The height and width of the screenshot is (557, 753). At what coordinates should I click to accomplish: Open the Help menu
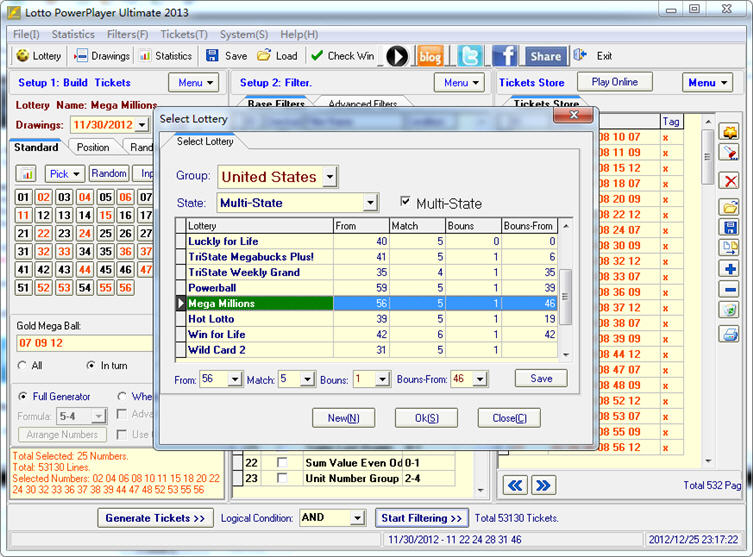point(299,34)
